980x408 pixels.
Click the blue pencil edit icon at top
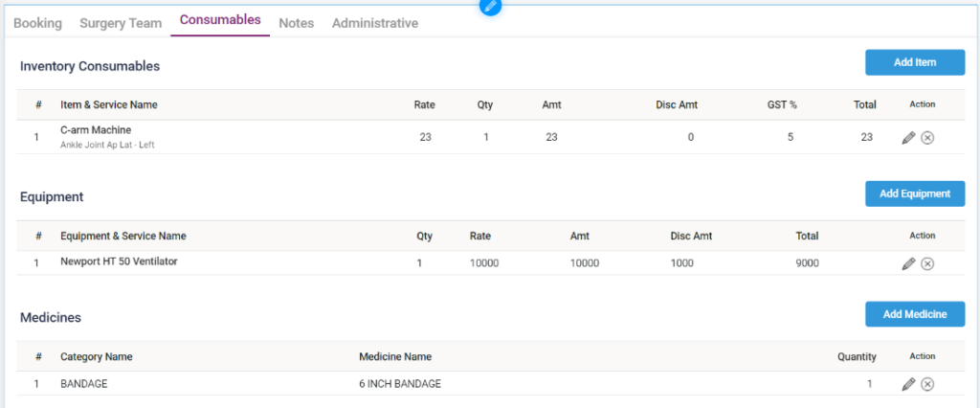click(x=490, y=6)
